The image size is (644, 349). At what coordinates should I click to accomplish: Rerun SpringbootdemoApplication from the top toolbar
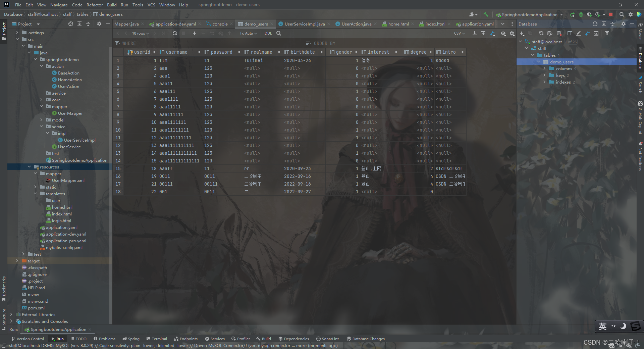coord(572,14)
